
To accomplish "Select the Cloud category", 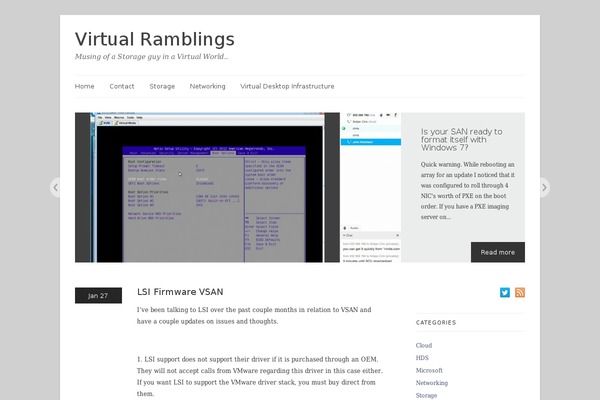I will coord(424,345).
